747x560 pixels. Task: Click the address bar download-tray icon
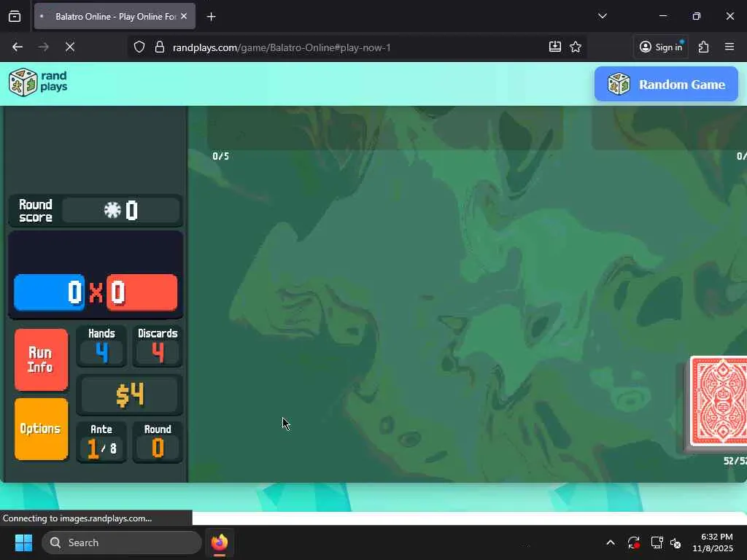coord(555,47)
